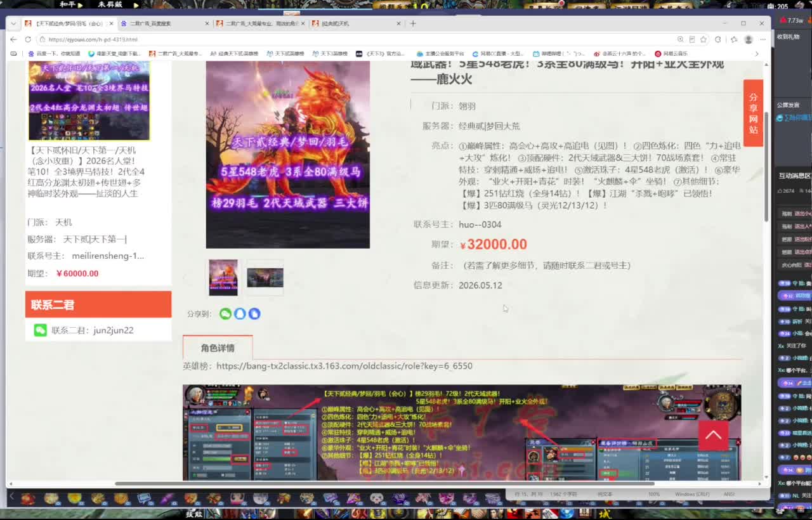The height and width of the screenshot is (520, 812).
Task: Click the red back-to-top arrow button
Action: coord(713,435)
